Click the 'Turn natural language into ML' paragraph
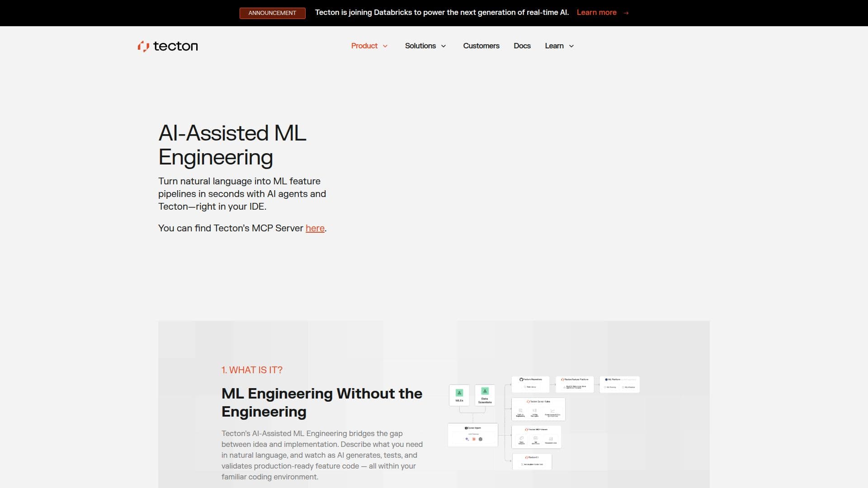This screenshot has height=488, width=868. [x=242, y=194]
